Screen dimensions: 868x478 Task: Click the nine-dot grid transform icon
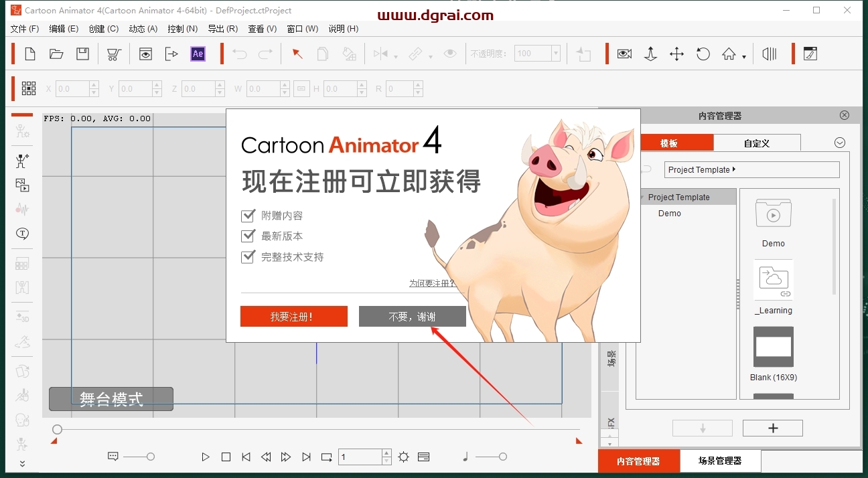[29, 88]
